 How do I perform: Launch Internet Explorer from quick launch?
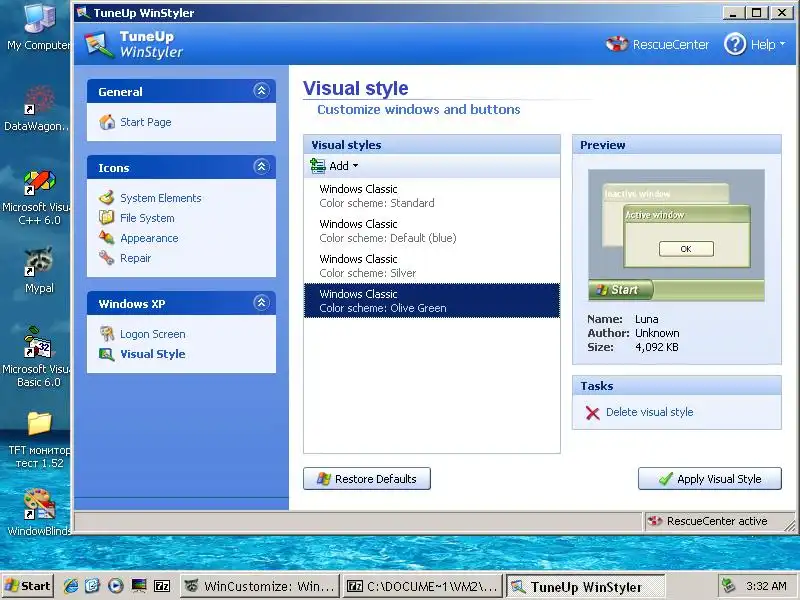tap(70, 586)
